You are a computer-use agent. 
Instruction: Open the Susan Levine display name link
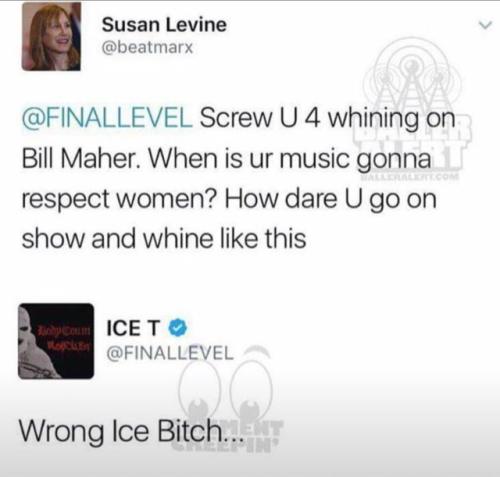[164, 25]
